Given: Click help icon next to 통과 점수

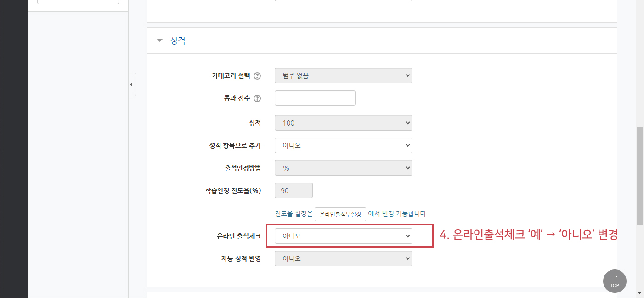Looking at the screenshot, I should click(257, 98).
